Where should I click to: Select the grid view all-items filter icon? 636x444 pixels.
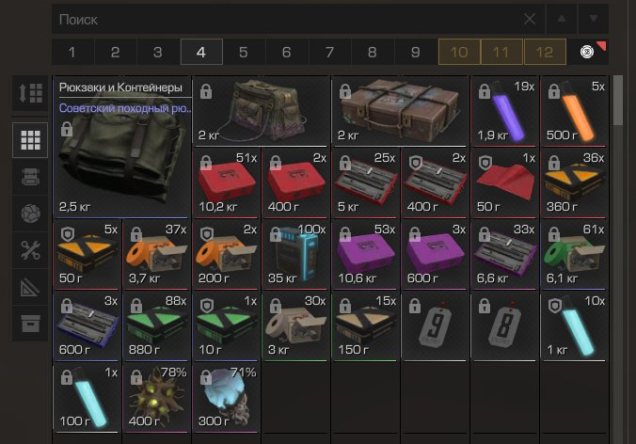click(x=30, y=140)
